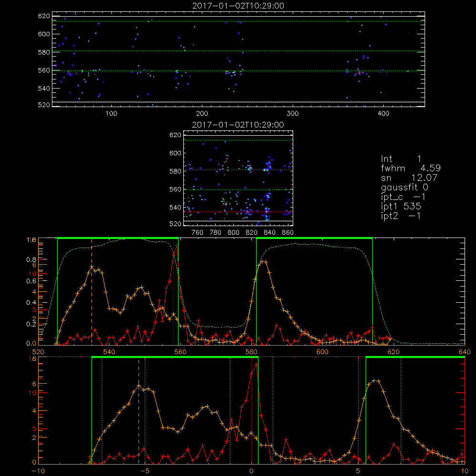Image resolution: width=476 pixels, height=476 pixels.
Task: Select the 'Int 1' parameter text
Action: pos(401,159)
